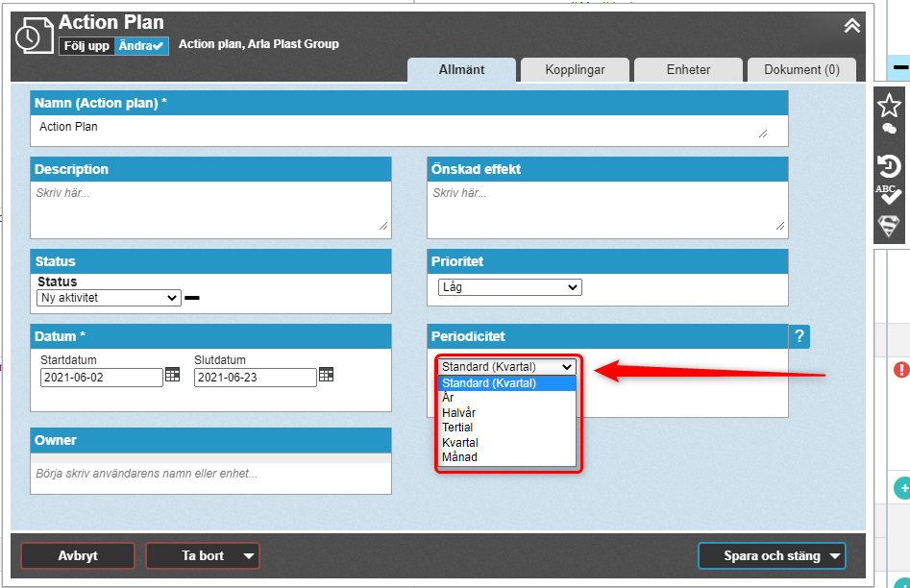Click the Periodicitet help question mark

point(799,336)
